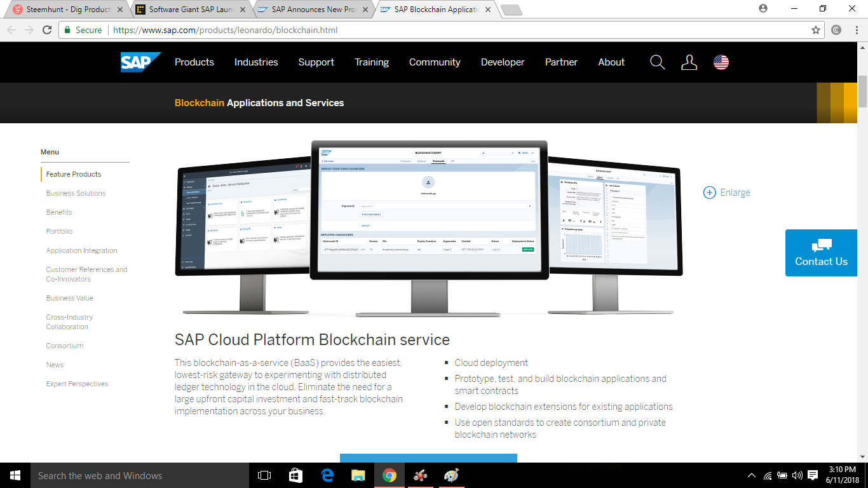Open the Training menu
Viewport: 868px width, 488px height.
(372, 62)
